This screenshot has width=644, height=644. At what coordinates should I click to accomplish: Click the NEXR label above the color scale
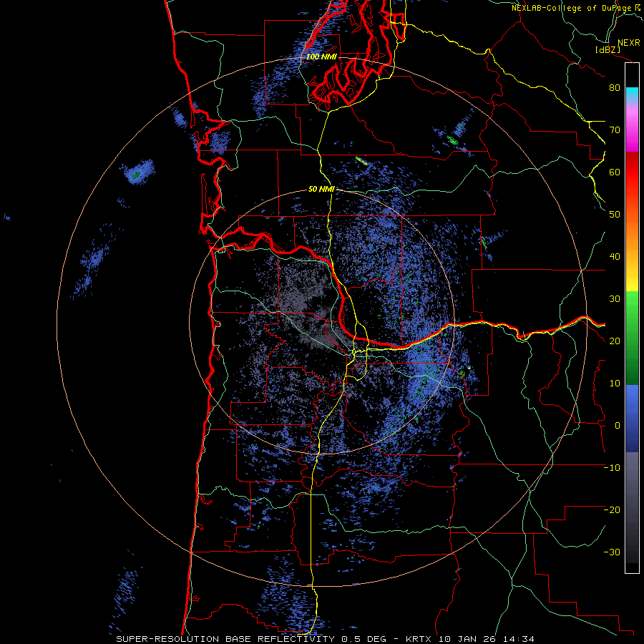pyautogui.click(x=628, y=43)
